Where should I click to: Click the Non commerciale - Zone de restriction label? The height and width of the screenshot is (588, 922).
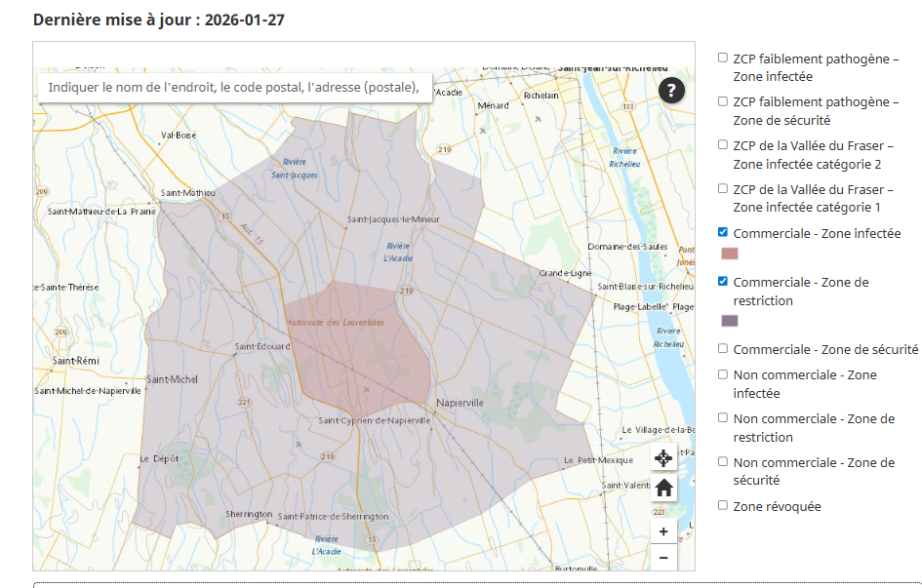814,427
